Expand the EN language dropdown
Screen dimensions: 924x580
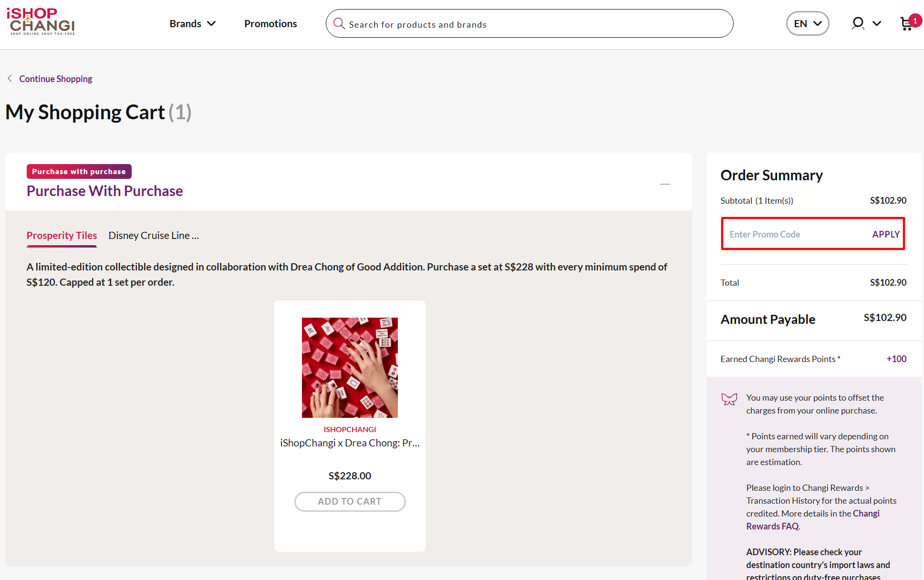pos(808,23)
